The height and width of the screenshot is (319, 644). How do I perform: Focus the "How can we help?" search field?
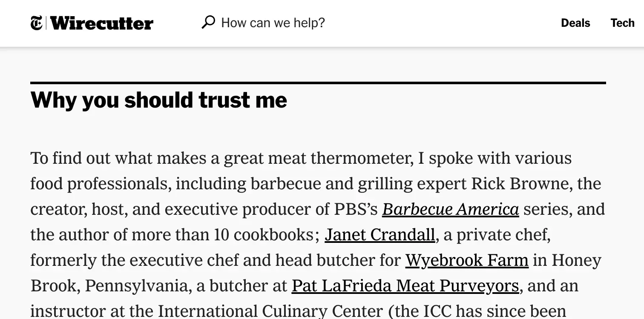click(273, 23)
